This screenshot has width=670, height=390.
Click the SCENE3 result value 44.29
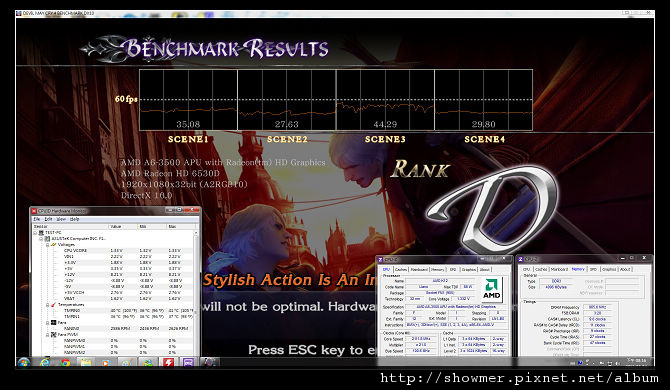385,124
